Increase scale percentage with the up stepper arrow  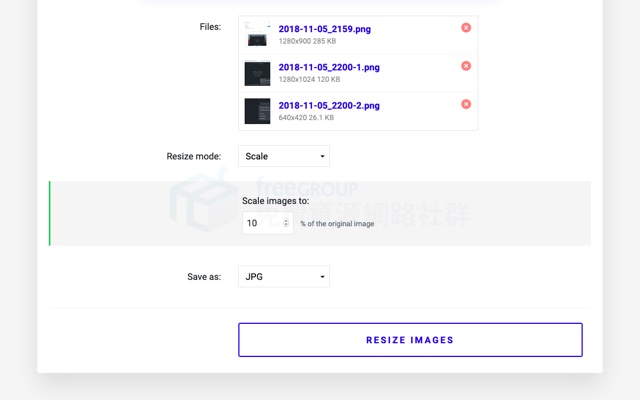286,220
